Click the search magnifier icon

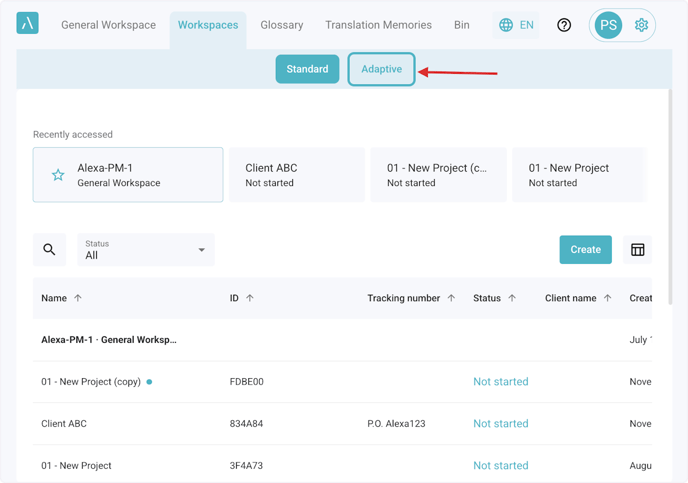point(49,249)
